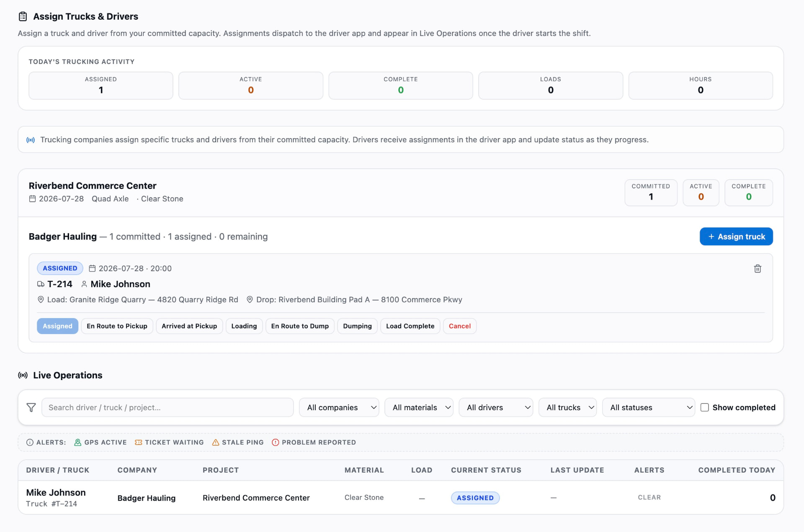This screenshot has width=804, height=532.
Task: Click the Ticket Waiting alert icon
Action: click(138, 442)
